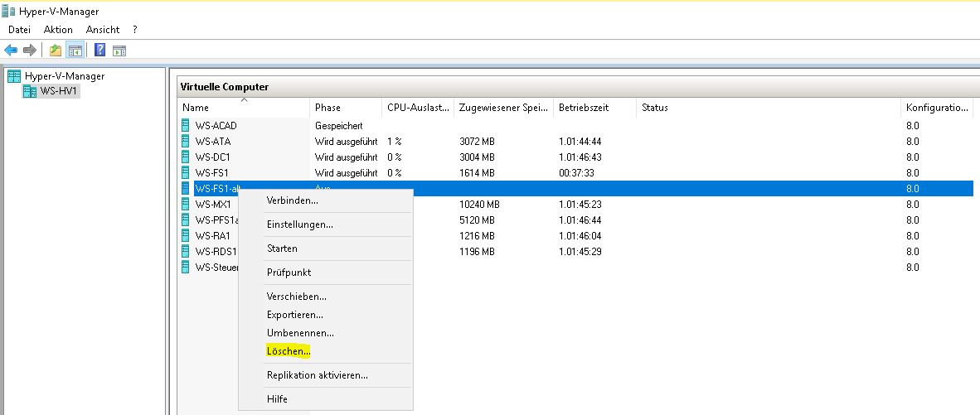Select the WS-RDS1 virtual machine icon
This screenshot has width=980, height=415.
pos(185,251)
